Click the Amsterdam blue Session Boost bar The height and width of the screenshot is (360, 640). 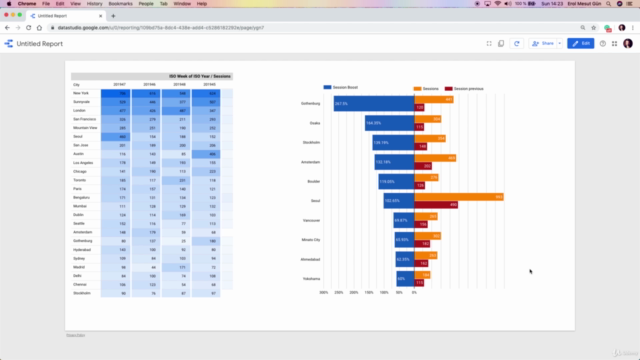[x=394, y=162]
